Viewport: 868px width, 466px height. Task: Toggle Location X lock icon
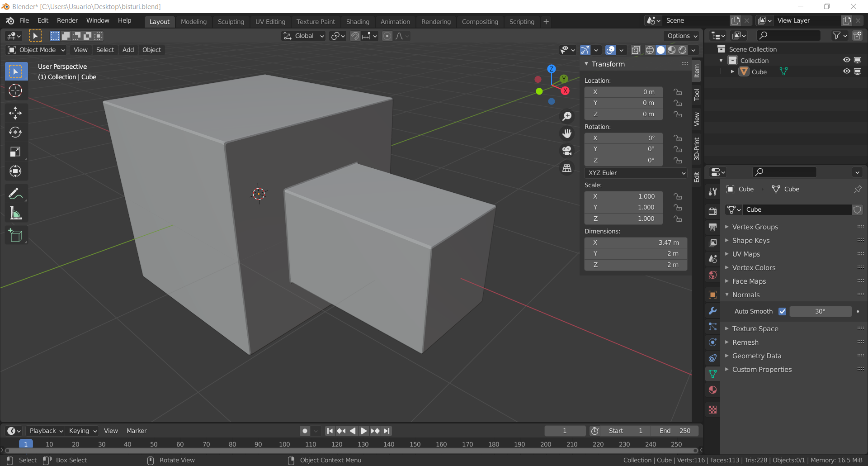[677, 92]
